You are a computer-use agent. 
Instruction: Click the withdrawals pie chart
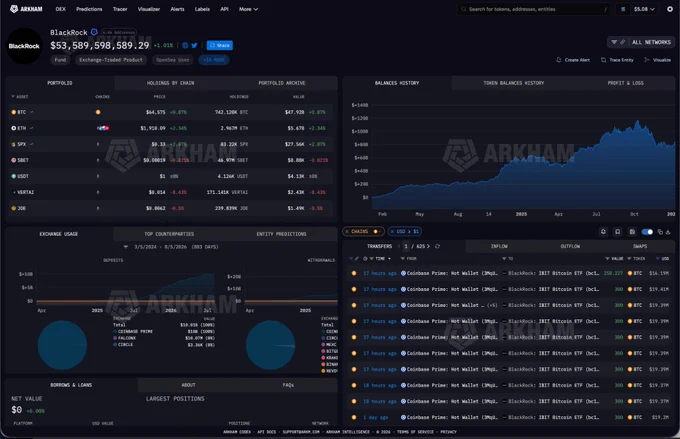point(271,345)
